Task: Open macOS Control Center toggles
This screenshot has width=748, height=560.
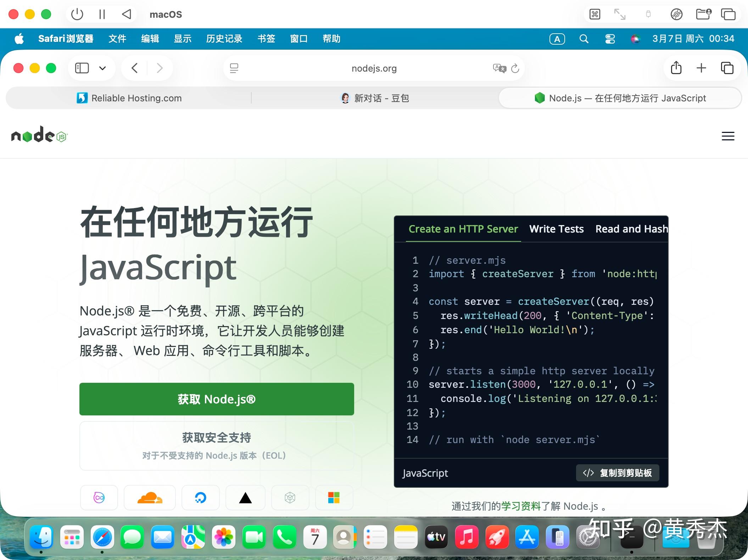Action: [610, 39]
